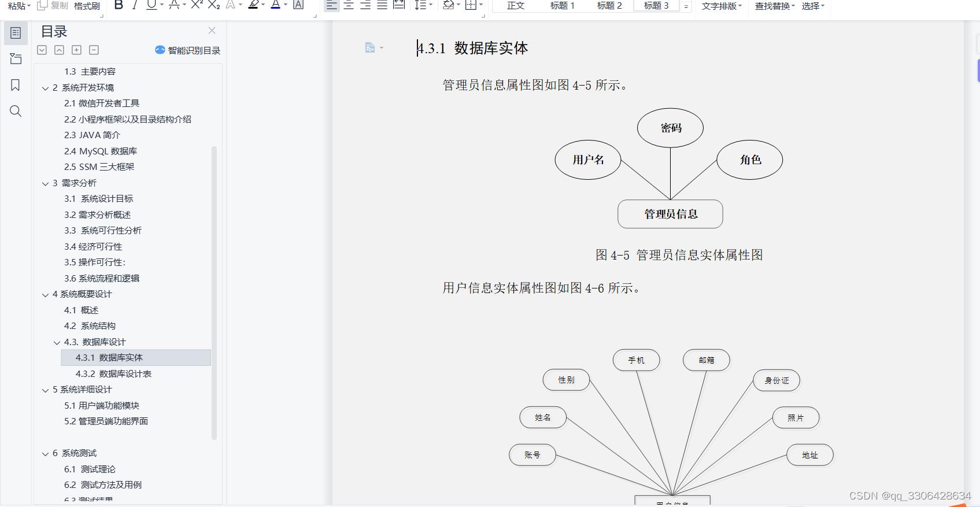Screen dimensions: 980x507
Task: Click the 密码 ellipse in diagram
Action: 670,128
